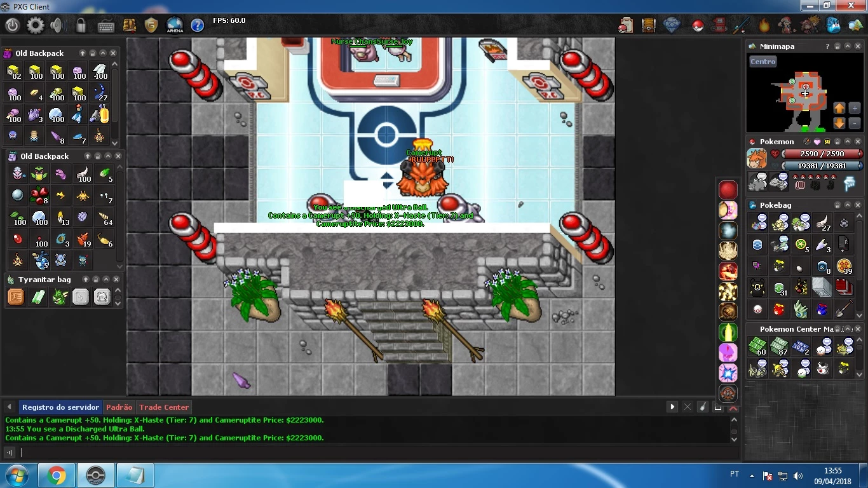Toggle the sound speaker icon
The image size is (868, 488).
(58, 25)
